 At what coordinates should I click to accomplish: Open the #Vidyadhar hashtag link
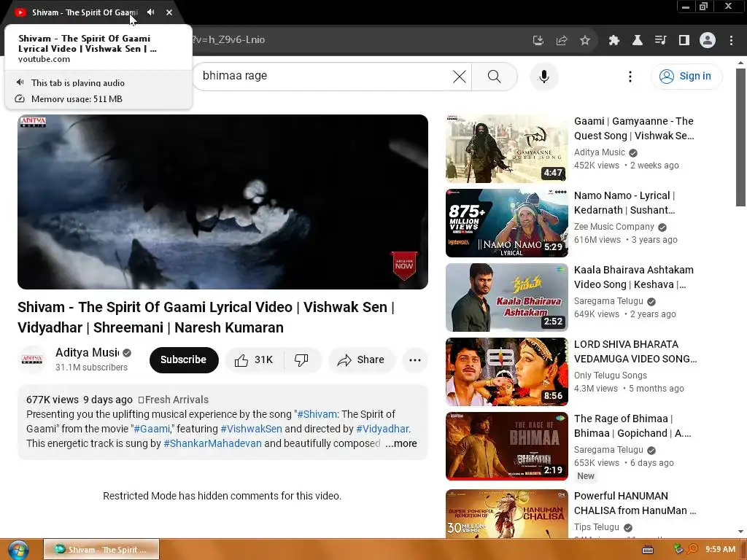pos(383,429)
